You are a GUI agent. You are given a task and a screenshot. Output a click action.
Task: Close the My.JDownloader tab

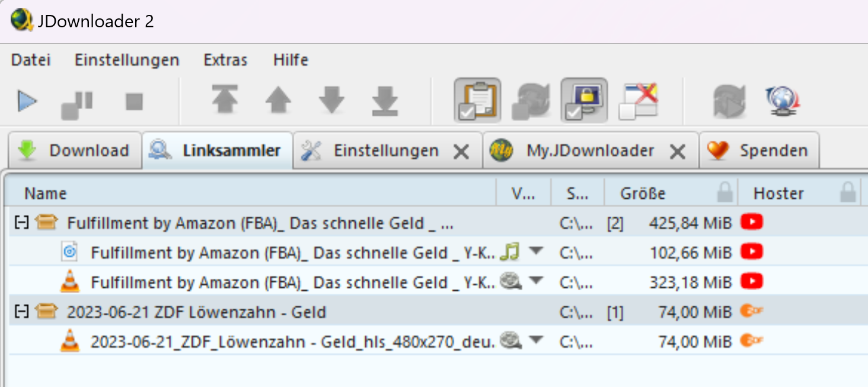click(x=677, y=152)
